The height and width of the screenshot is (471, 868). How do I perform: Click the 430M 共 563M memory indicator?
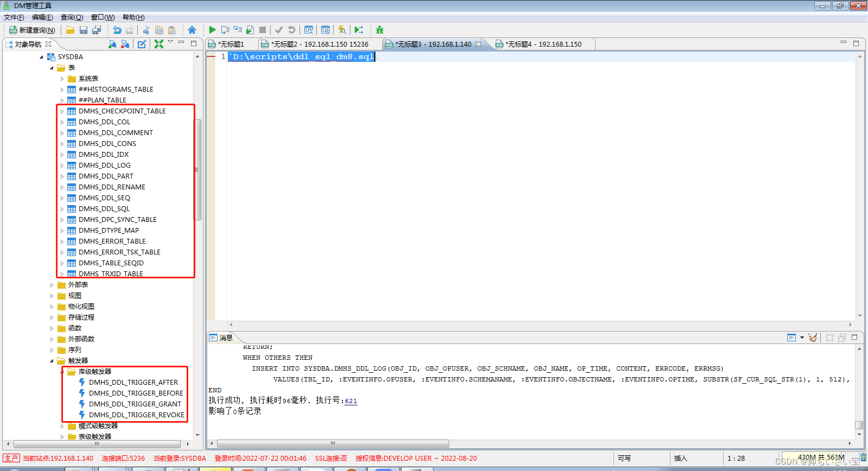(x=820, y=458)
